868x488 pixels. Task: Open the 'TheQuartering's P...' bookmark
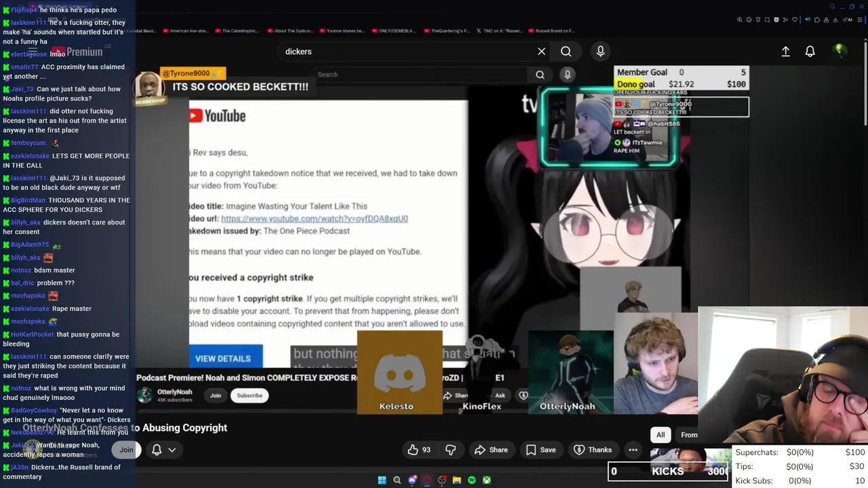tap(446, 30)
